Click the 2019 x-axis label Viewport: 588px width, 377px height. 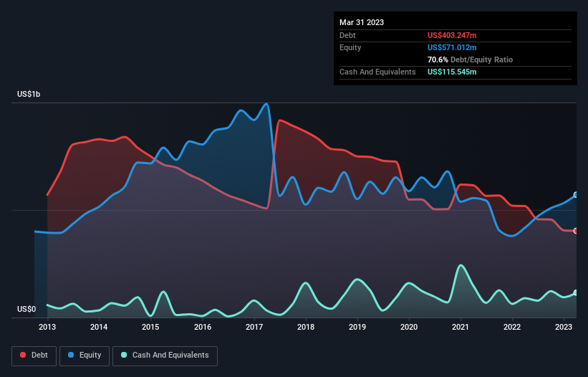357,327
